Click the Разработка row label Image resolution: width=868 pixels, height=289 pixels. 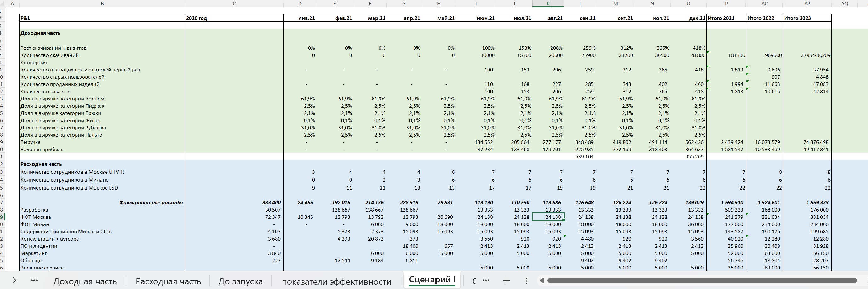click(x=34, y=210)
